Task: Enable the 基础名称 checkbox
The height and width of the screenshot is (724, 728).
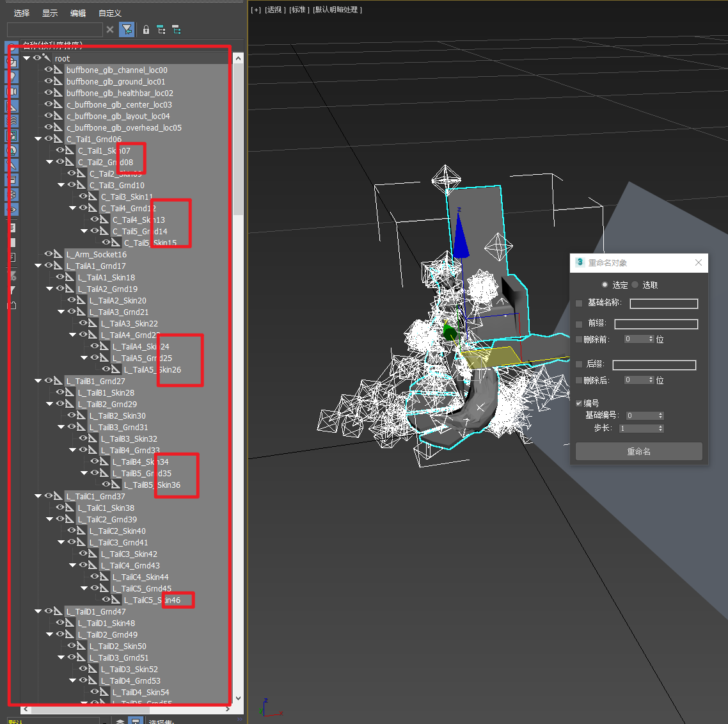Action: 579,303
